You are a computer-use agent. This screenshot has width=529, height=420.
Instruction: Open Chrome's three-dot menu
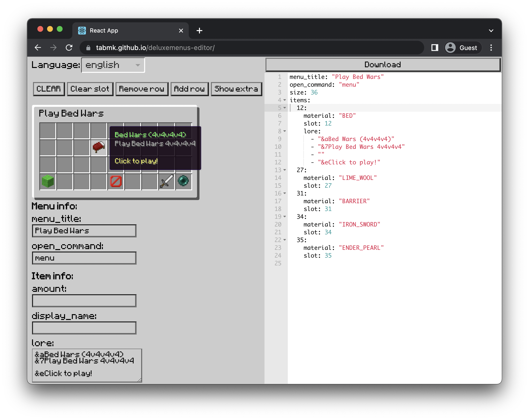pos(491,48)
